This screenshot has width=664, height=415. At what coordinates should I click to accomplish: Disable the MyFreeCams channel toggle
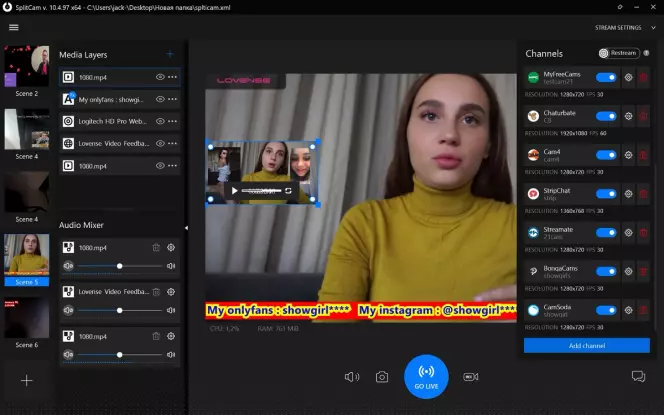click(x=606, y=77)
